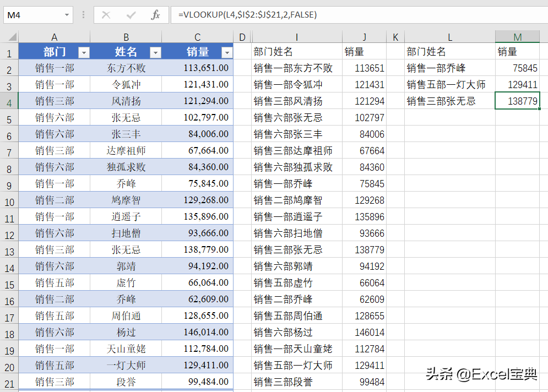548x392 pixels.
Task: Open the 销量 column filter dropdown
Action: pyautogui.click(x=227, y=52)
